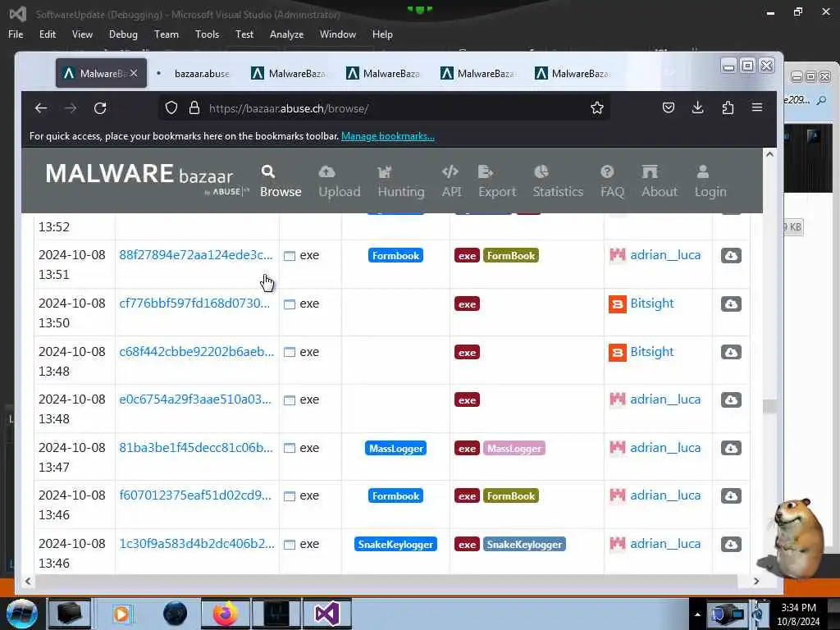Image resolution: width=840 pixels, height=630 pixels.
Task: Open Visual Studio Team menu
Action: [166, 34]
